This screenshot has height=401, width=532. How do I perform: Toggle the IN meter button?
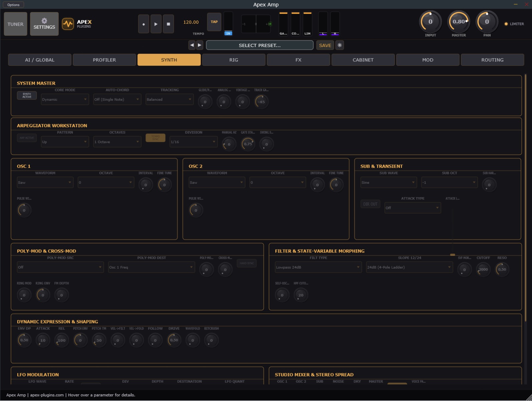pyautogui.click(x=228, y=33)
